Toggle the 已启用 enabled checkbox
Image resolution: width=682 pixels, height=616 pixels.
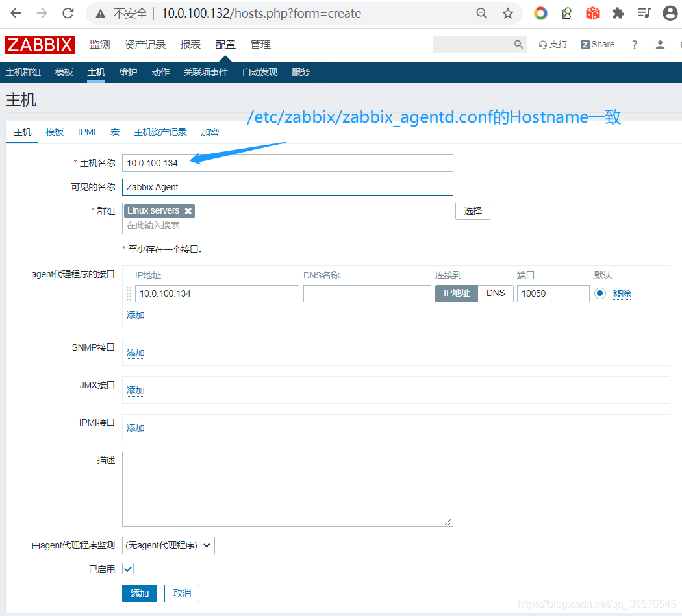(x=128, y=569)
